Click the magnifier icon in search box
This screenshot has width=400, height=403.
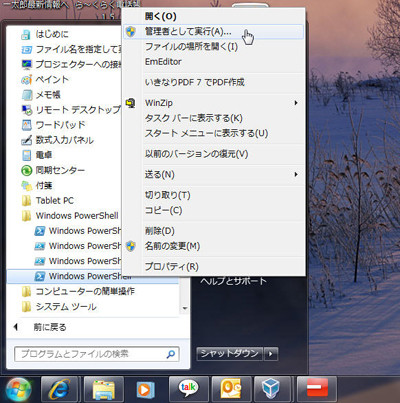pos(171,354)
